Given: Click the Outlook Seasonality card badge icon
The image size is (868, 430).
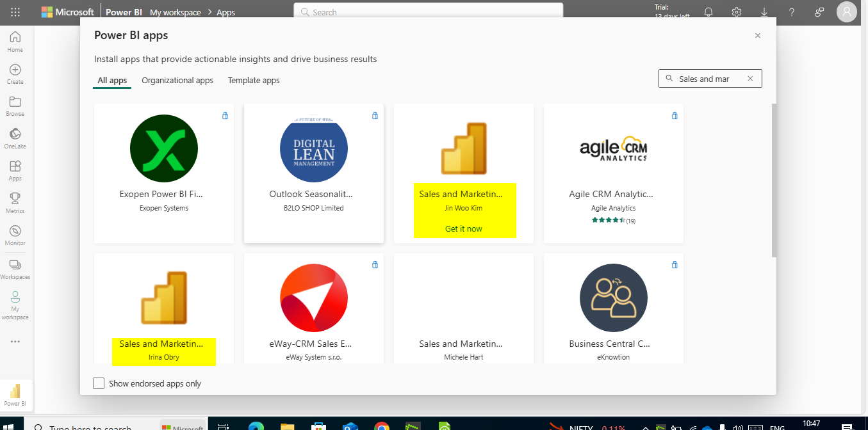Looking at the screenshot, I should tap(375, 116).
